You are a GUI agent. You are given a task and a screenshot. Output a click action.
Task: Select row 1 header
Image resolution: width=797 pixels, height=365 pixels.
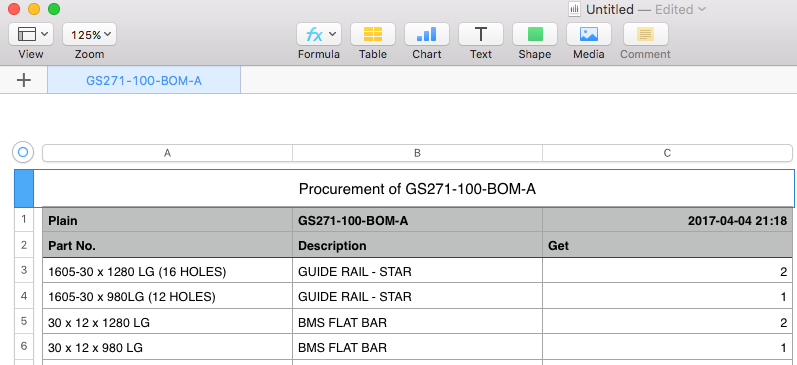click(x=24, y=220)
